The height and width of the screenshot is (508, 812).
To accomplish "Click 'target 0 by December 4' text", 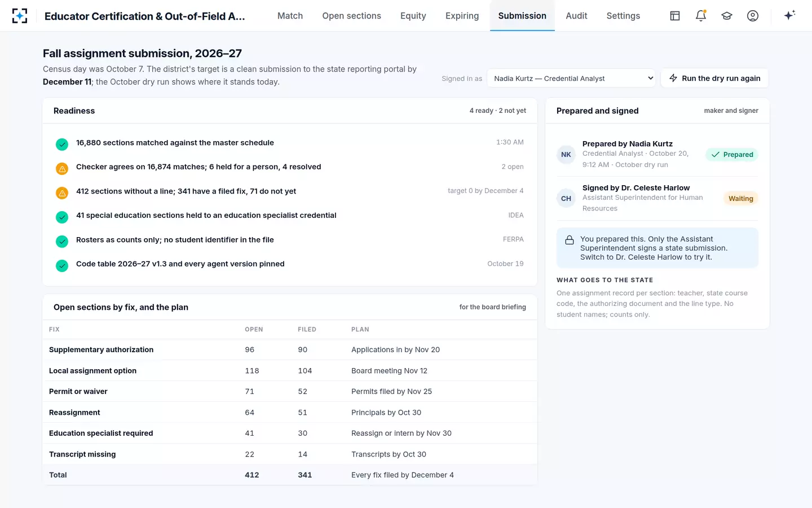I will click(x=486, y=191).
